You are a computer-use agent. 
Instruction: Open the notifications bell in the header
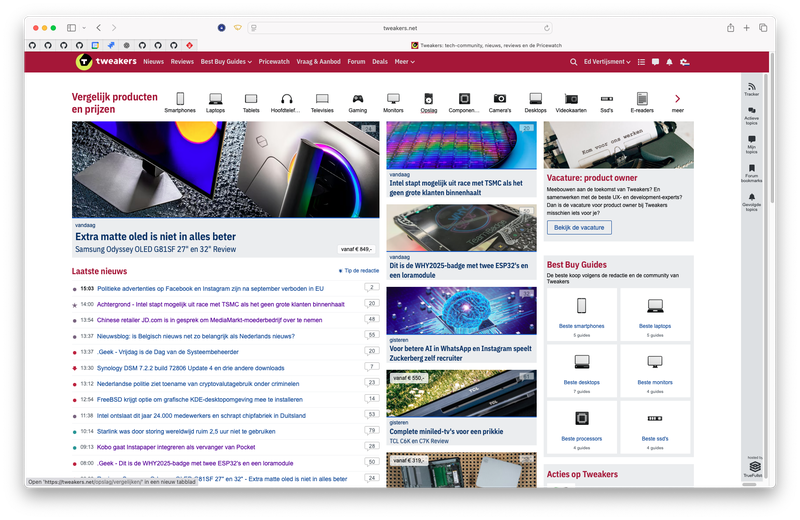pos(669,62)
